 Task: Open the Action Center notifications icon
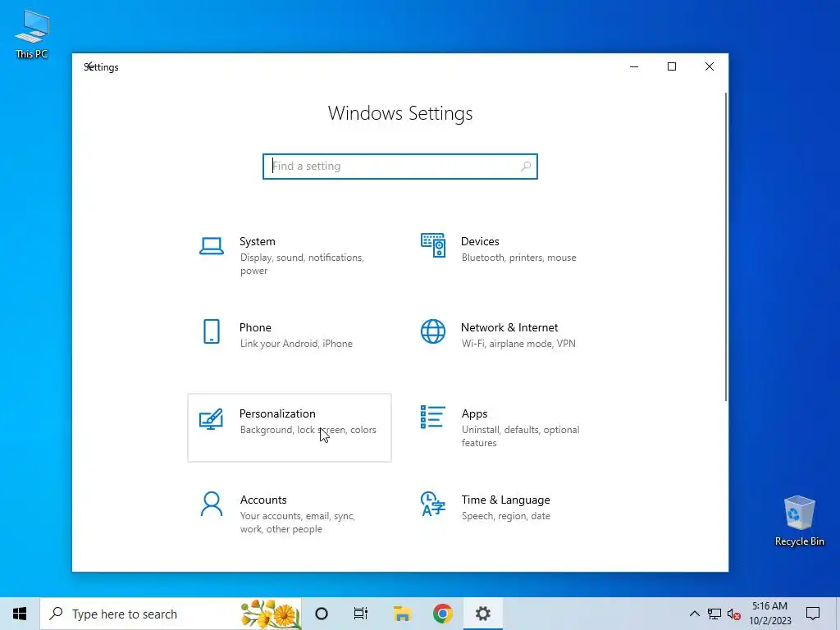(813, 614)
